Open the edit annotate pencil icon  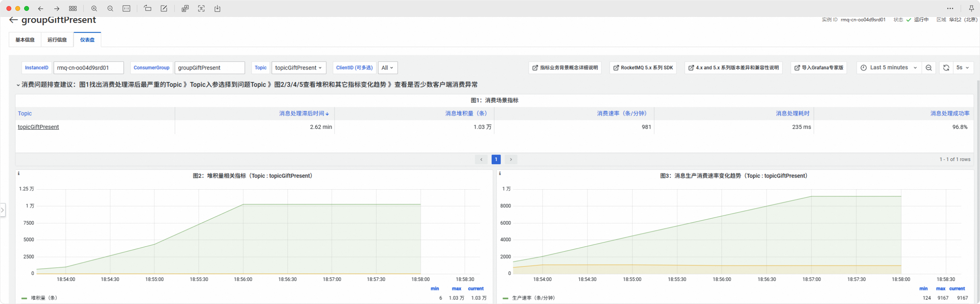[x=164, y=8]
